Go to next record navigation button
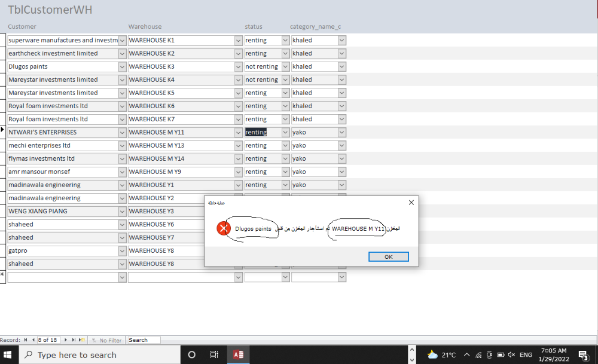598x364 pixels. coord(66,340)
